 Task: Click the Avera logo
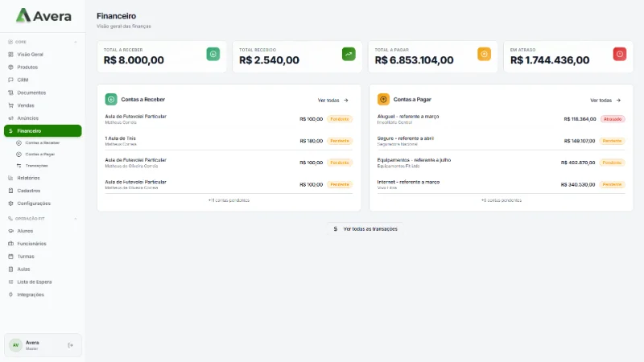tap(43, 15)
